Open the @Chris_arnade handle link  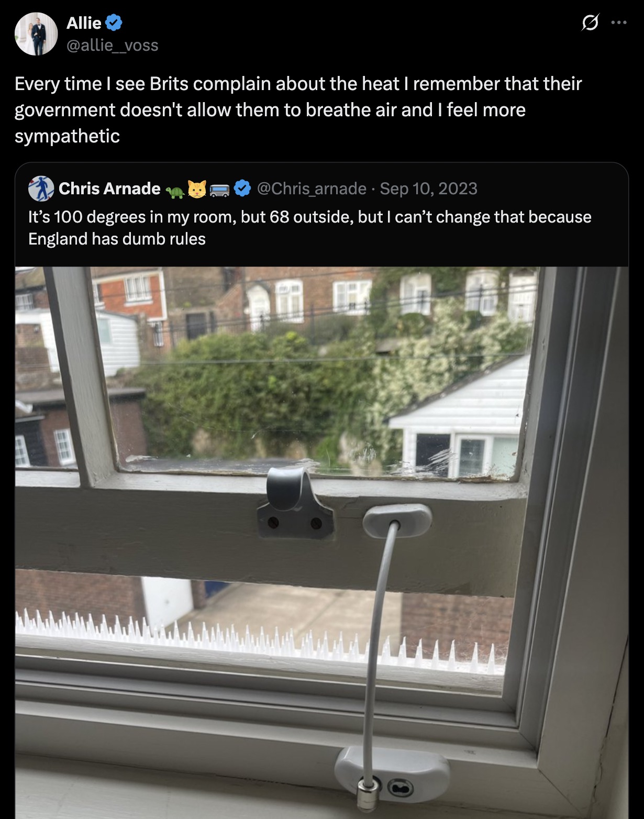point(312,189)
